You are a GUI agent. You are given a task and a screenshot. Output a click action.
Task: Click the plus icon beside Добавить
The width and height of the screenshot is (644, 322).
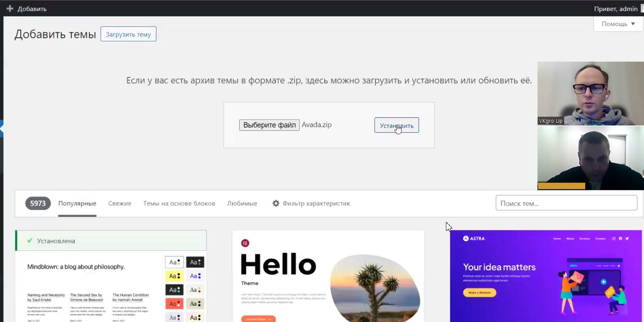tap(10, 8)
